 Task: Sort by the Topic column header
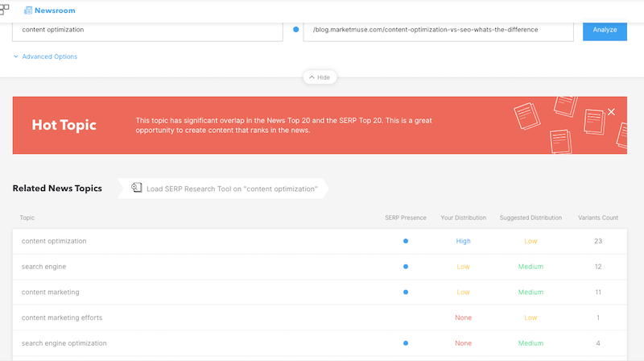pyautogui.click(x=27, y=218)
